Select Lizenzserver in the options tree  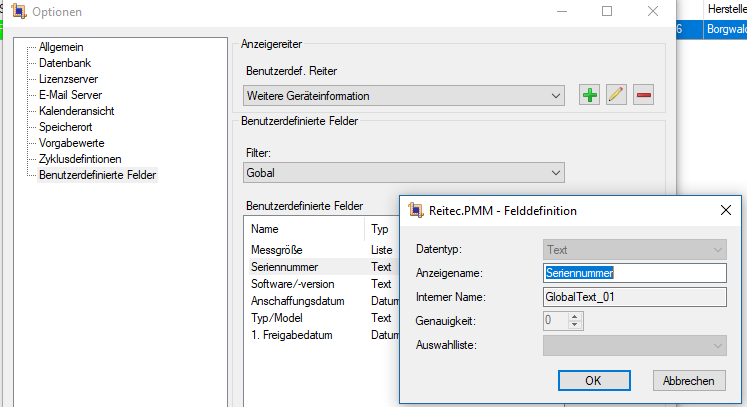coord(68,79)
